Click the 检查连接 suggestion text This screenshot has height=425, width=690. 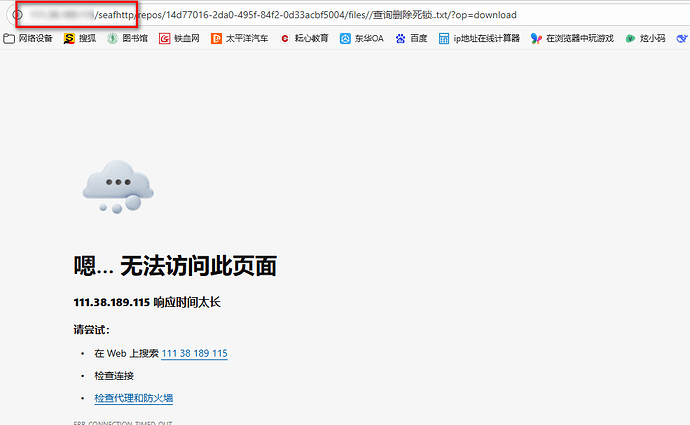coord(114,376)
